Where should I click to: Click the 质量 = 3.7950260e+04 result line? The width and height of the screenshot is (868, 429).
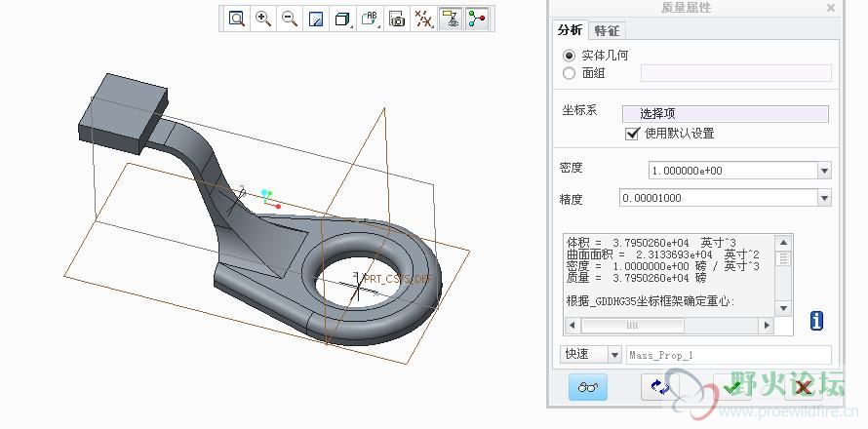[x=636, y=278]
